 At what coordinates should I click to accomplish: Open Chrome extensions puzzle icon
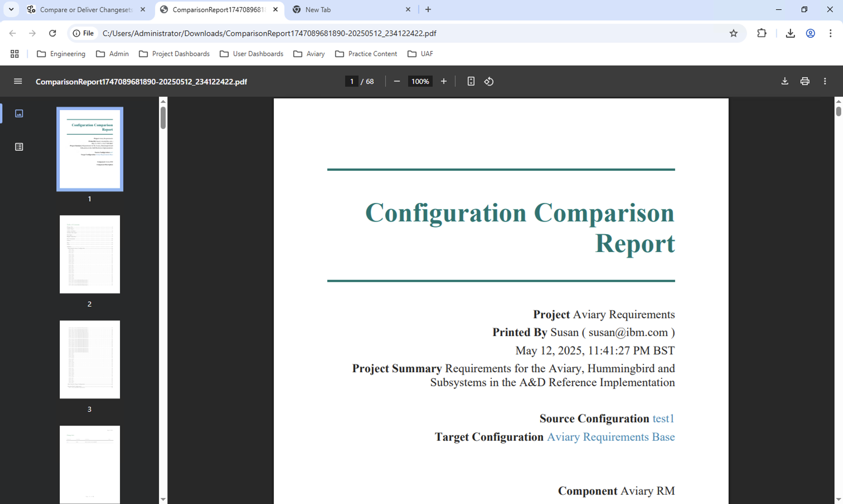click(762, 33)
